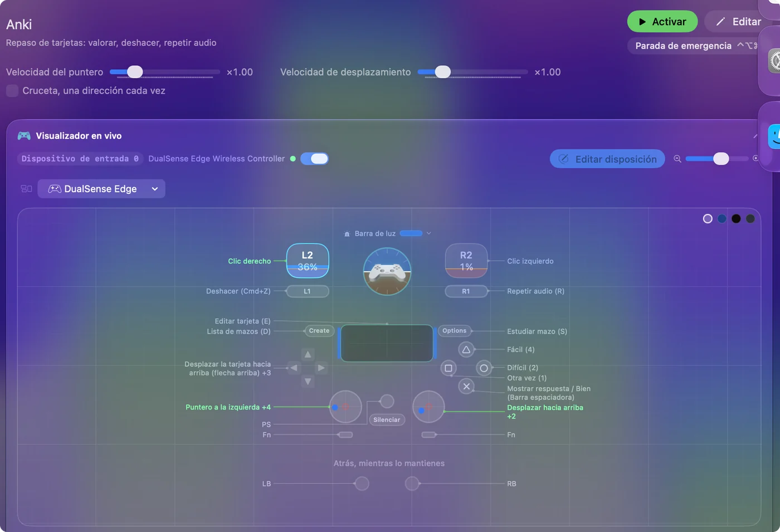780x532 pixels.
Task: Click the controller orientation gauge
Action: pyautogui.click(x=387, y=271)
